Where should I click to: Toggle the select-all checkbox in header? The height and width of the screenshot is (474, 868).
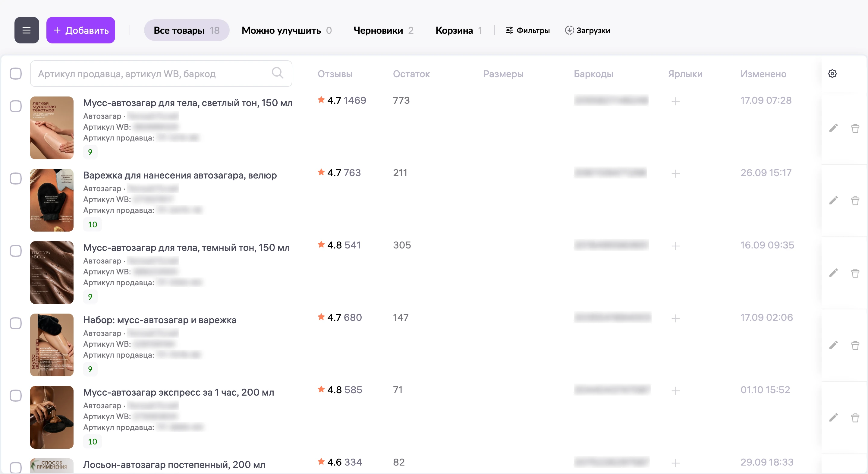point(15,74)
